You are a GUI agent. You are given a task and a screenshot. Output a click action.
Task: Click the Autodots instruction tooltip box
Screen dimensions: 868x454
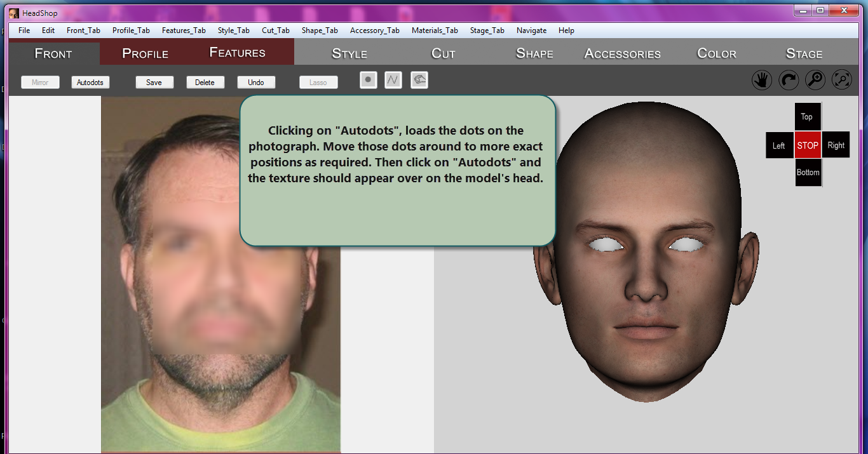[x=398, y=170]
